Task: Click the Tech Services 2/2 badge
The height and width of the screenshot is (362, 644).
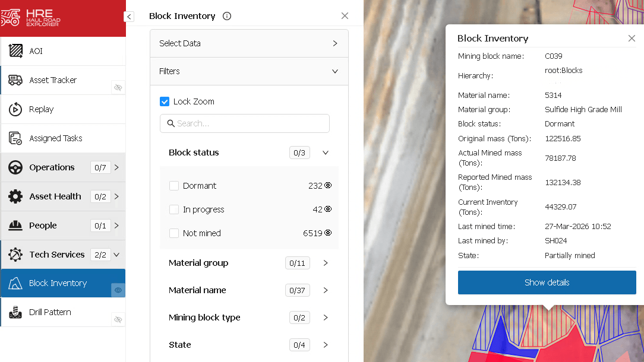Action: [x=100, y=255]
